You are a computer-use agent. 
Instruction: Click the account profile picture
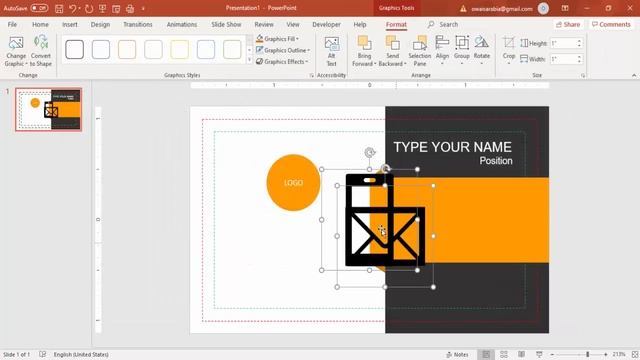coord(543,8)
